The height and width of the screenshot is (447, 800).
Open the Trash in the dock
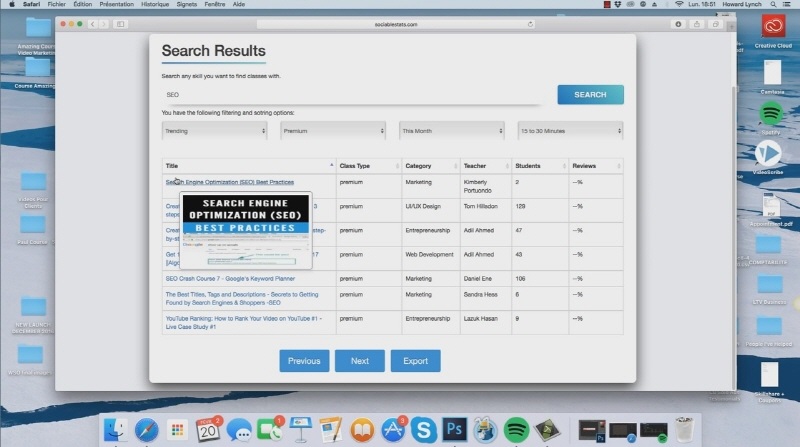click(x=684, y=430)
